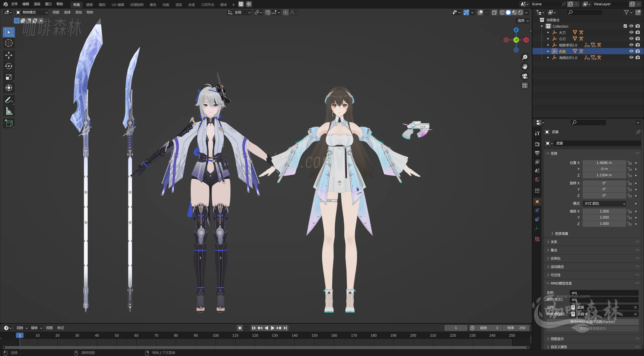Image resolution: width=644 pixels, height=356 pixels.
Task: Expand the 大刀 outliner entry
Action: click(x=548, y=32)
